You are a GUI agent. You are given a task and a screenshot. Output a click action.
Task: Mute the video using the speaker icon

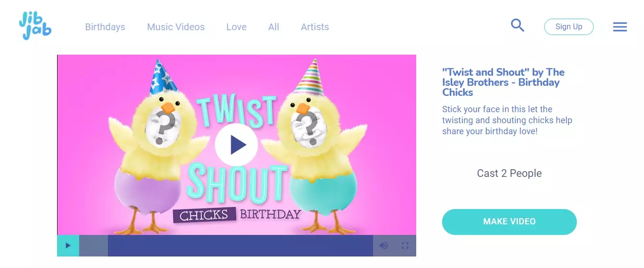point(384,245)
